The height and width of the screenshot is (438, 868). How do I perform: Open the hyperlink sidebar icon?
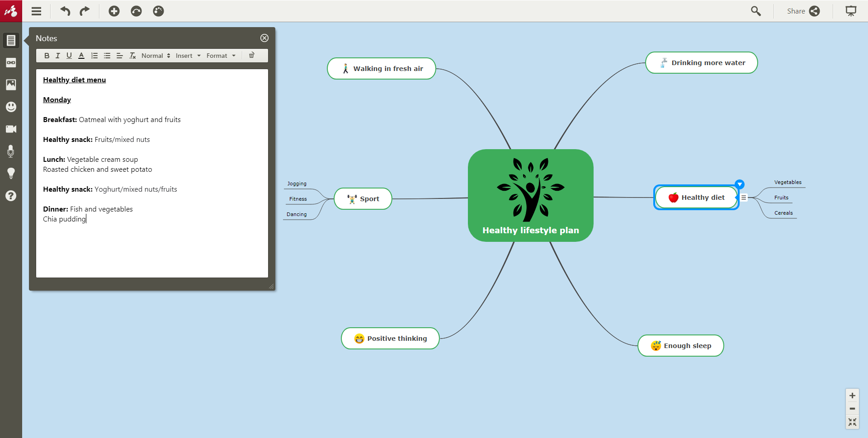coord(11,62)
